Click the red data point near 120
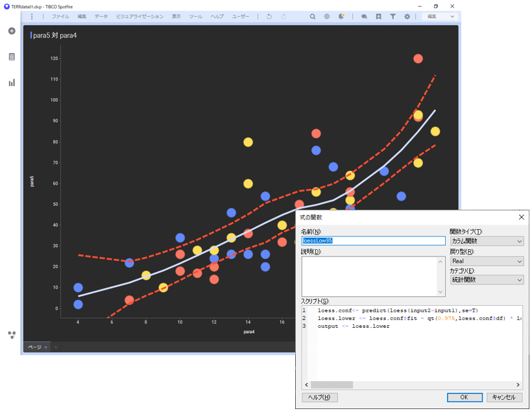Screen dimensions: 532x411 [418, 59]
